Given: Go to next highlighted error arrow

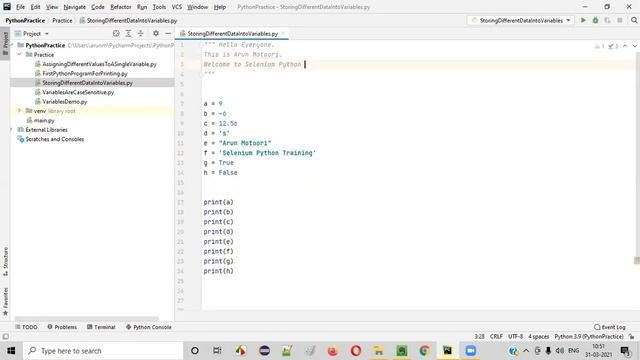Looking at the screenshot, I should point(635,46).
